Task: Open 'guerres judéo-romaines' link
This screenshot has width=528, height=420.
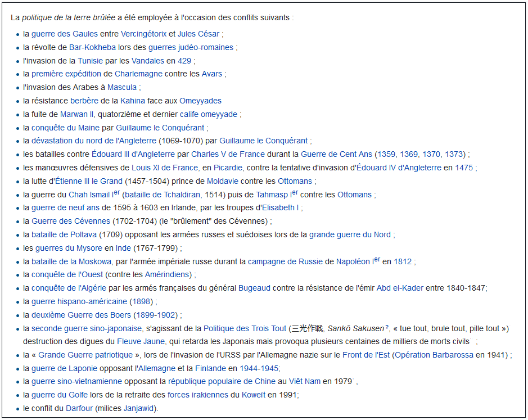Action: [x=191, y=47]
